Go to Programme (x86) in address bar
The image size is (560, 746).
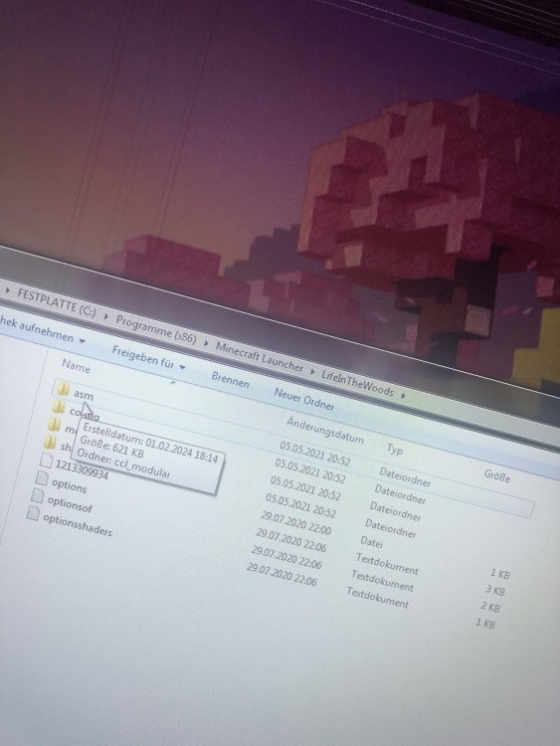tap(156, 329)
